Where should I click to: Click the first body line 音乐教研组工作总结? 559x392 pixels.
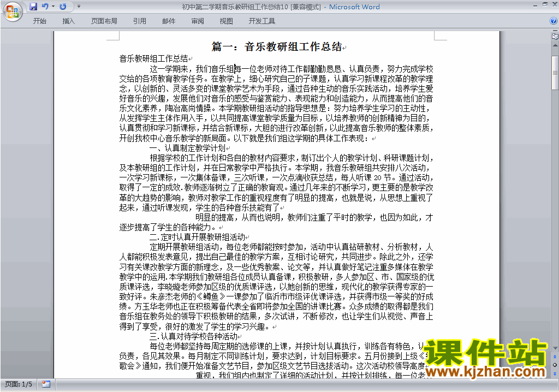click(x=153, y=58)
